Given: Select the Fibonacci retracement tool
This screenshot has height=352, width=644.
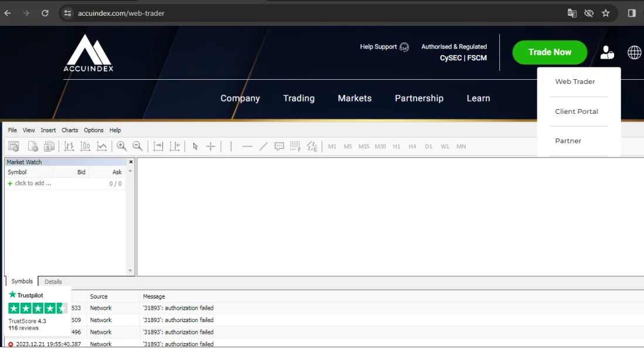Looking at the screenshot, I should click(295, 147).
